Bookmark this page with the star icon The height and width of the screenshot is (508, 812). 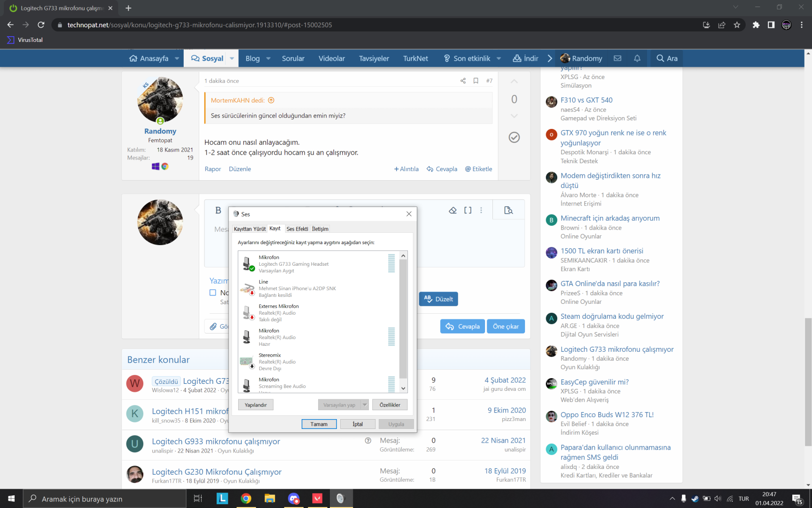pyautogui.click(x=737, y=25)
